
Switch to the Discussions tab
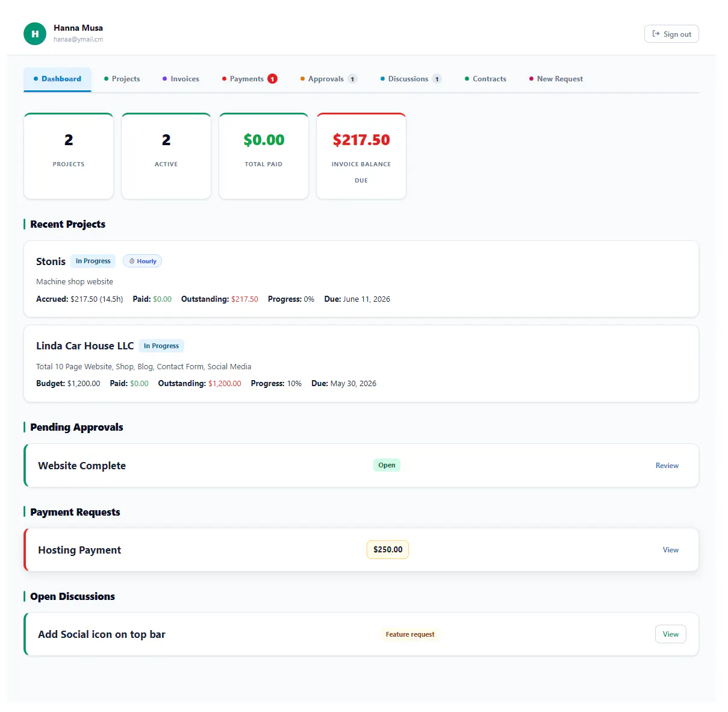coord(411,79)
